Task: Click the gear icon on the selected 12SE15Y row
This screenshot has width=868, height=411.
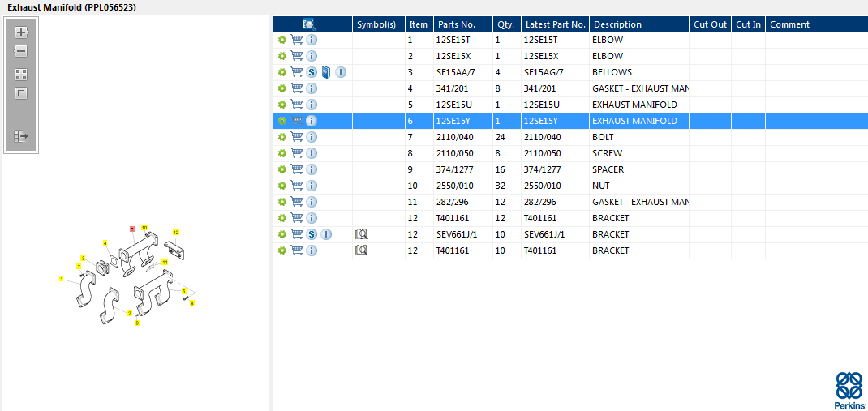Action: (x=282, y=121)
